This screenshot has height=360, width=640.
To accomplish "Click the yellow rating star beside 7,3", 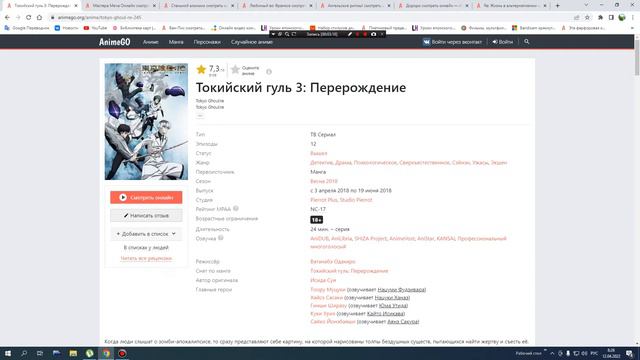I will [x=201, y=69].
